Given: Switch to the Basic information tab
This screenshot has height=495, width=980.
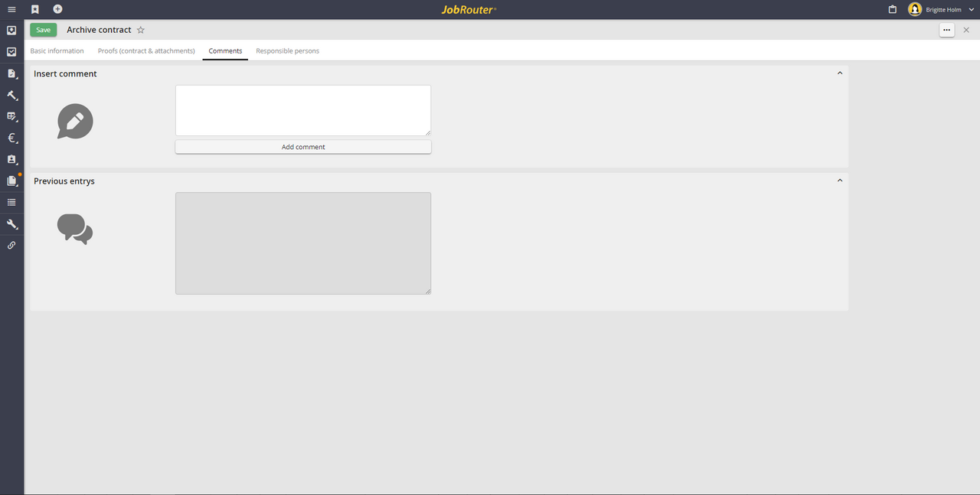Looking at the screenshot, I should pos(57,51).
